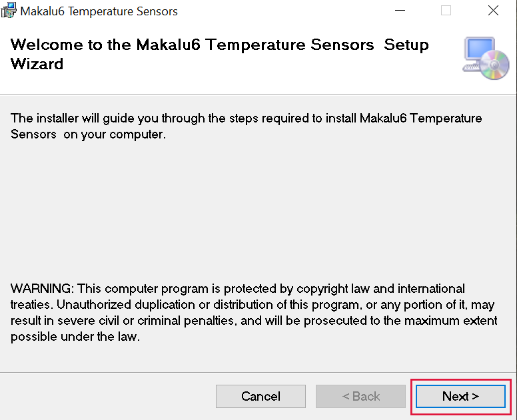Click the separator line above the footer buttons
Viewport: 517px width, 420px height.
[x=258, y=372]
